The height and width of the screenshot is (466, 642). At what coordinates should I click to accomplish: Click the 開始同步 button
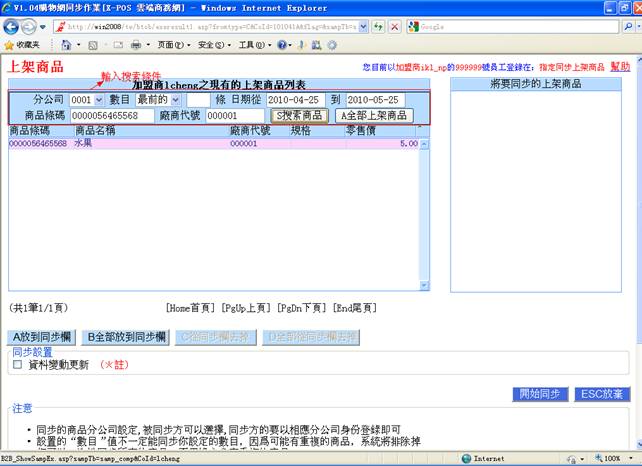tap(541, 394)
